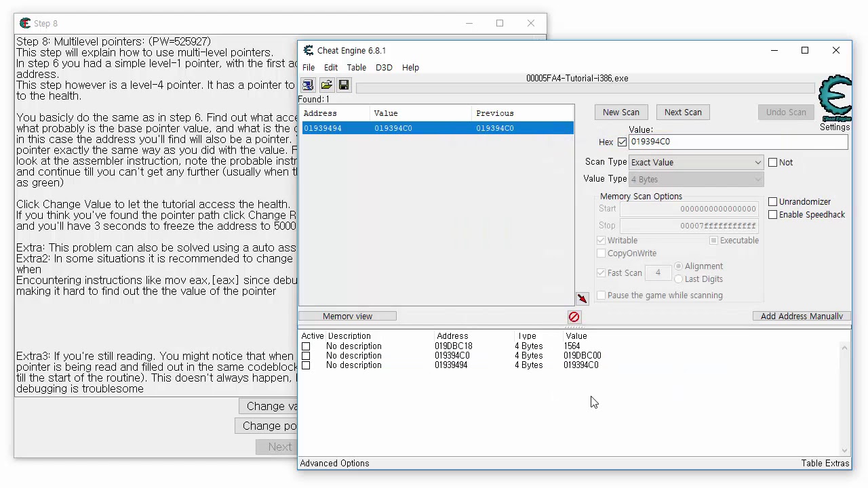This screenshot has height=488, width=868.
Task: Click the value 1564 in the address table
Action: 572,346
